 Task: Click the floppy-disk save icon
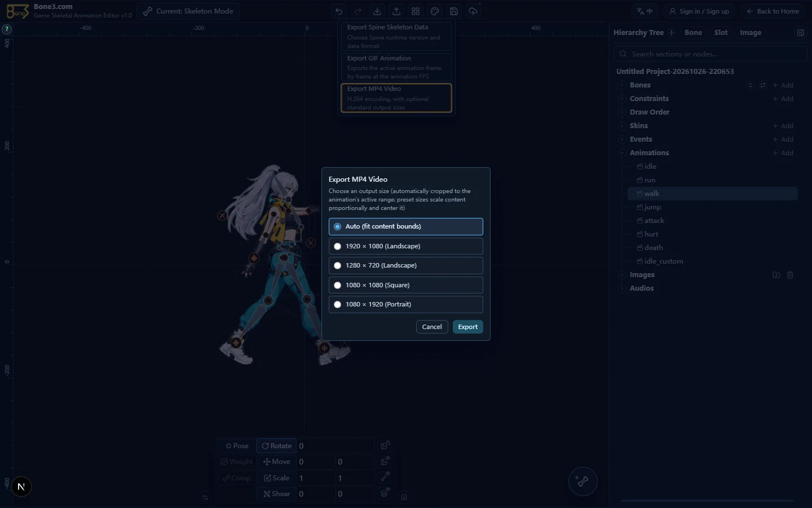[454, 11]
